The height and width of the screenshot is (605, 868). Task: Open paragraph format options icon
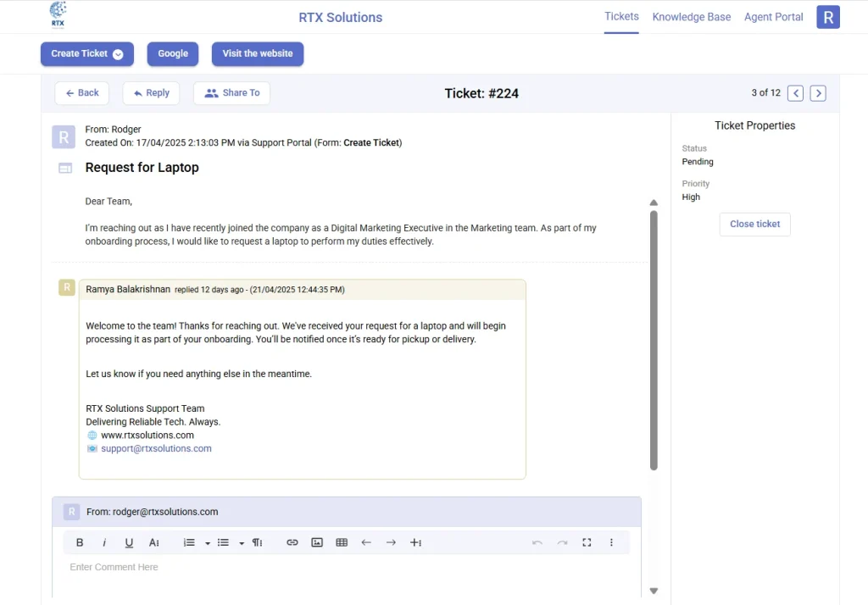click(258, 542)
